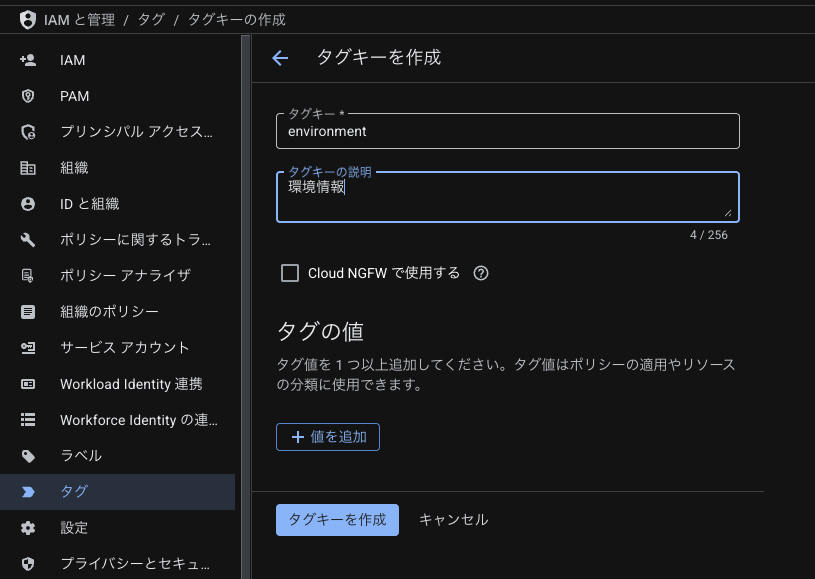Click the PAM shield icon
The width and height of the screenshot is (815, 579).
28,96
